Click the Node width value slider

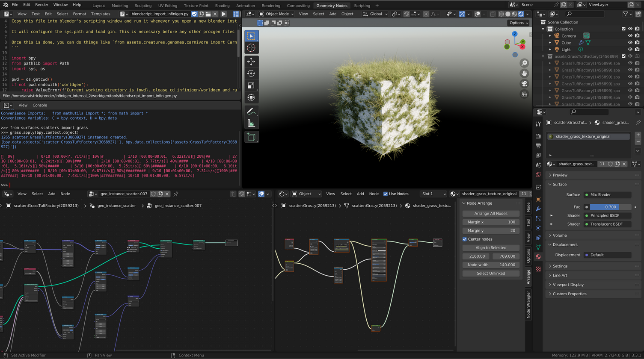coord(491,265)
